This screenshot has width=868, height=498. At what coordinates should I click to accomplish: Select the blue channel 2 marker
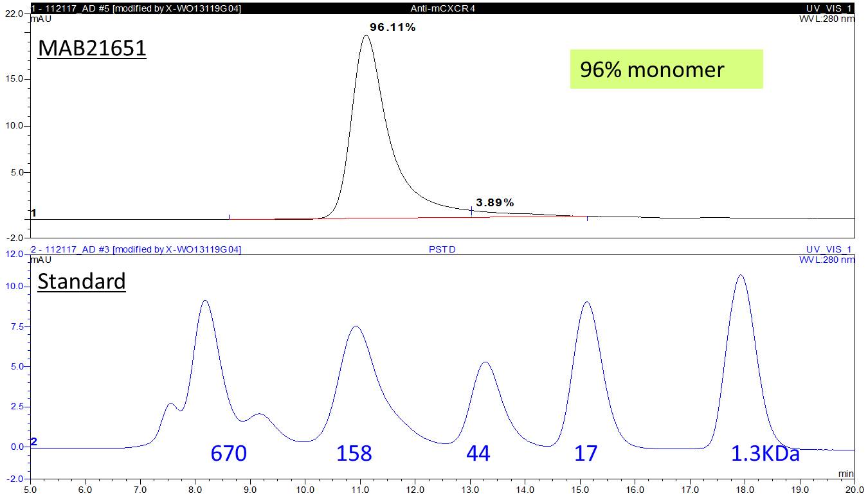coord(34,441)
